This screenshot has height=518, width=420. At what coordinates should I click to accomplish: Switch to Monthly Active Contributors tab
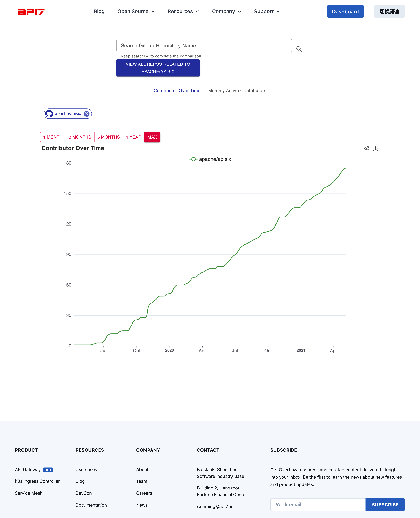point(237,91)
